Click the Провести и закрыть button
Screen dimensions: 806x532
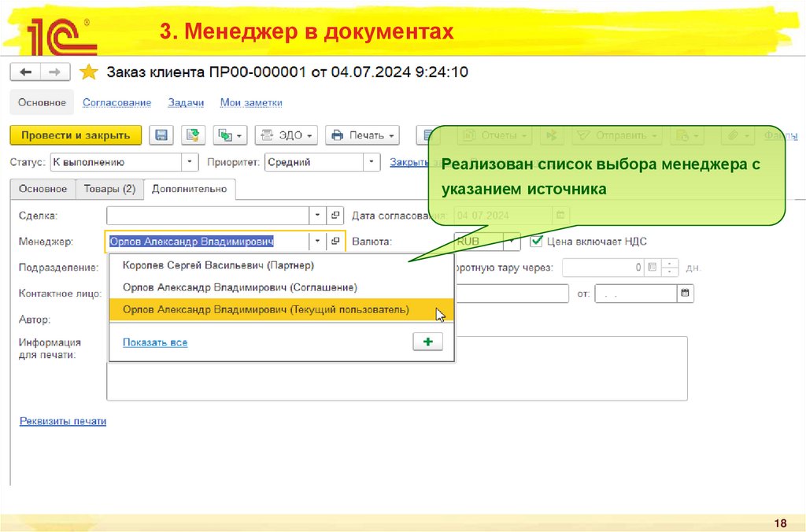click(x=76, y=135)
